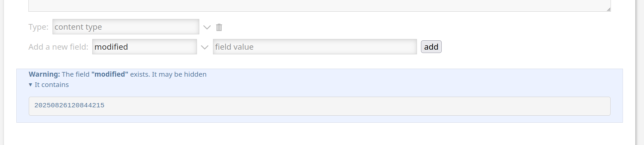Click the add button for the new field
644x145 pixels.
(x=431, y=47)
